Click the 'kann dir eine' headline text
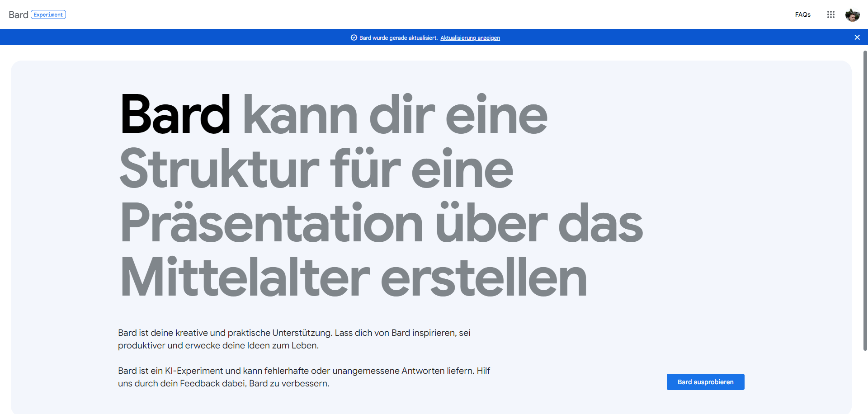This screenshot has width=868, height=414. click(395, 115)
